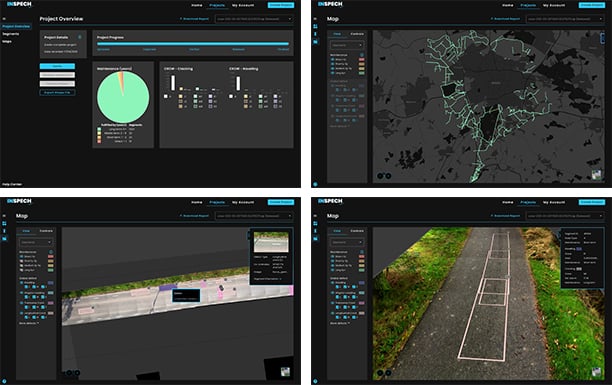Open the project selector dropdown on Project Overview page
Image resolution: width=612 pixels, height=385 pixels.
point(254,19)
